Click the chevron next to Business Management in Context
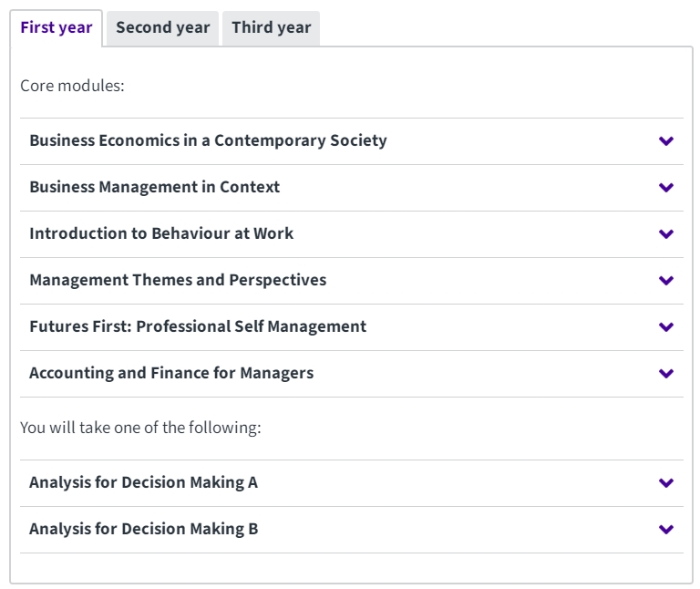The image size is (700, 589). pyautogui.click(x=666, y=188)
